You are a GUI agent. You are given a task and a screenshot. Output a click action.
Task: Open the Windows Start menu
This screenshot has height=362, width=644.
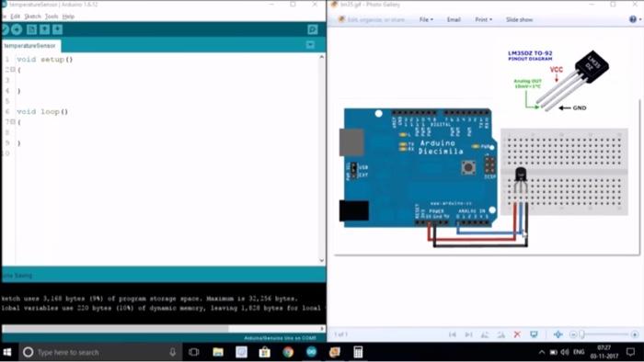coord(7,352)
